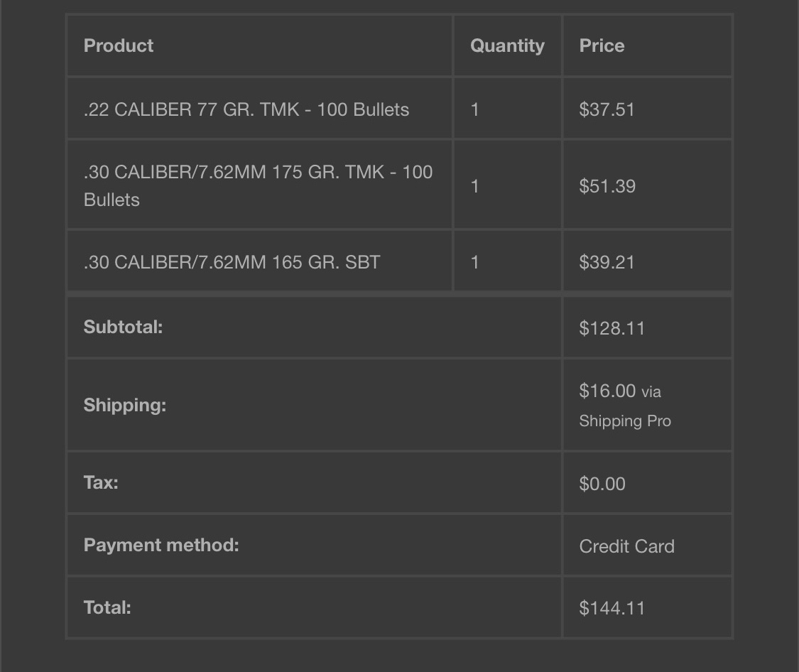The width and height of the screenshot is (799, 672).
Task: Open the .30 CALIBER 175 GR. TMK product
Action: pyautogui.click(x=258, y=186)
